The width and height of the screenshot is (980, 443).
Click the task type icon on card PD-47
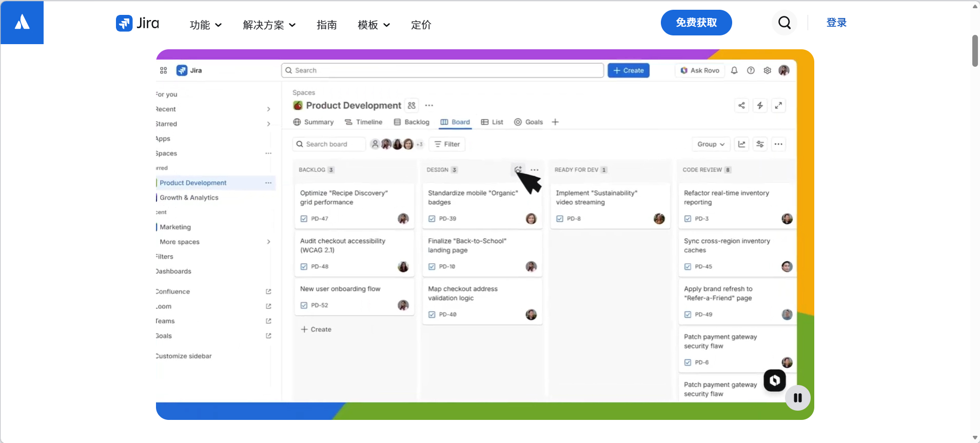pos(304,219)
